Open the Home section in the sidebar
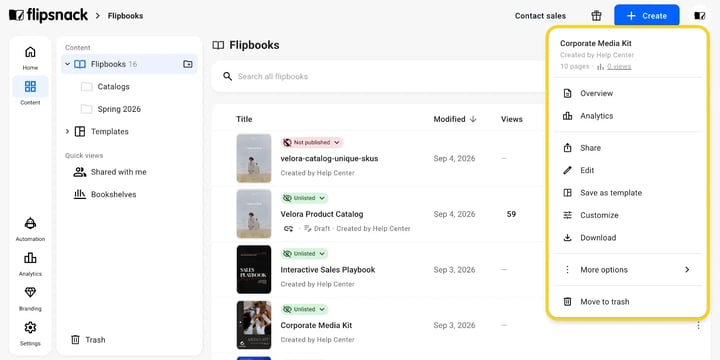The width and height of the screenshot is (720, 360). [x=30, y=57]
